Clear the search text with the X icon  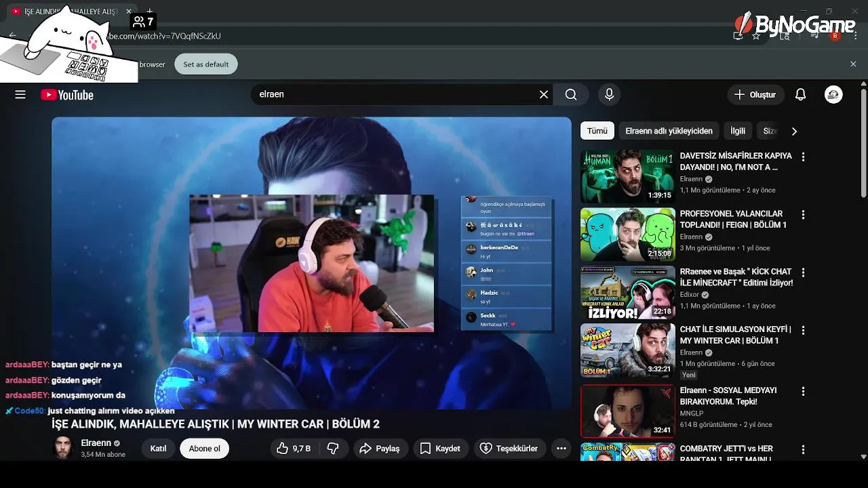[x=543, y=95]
